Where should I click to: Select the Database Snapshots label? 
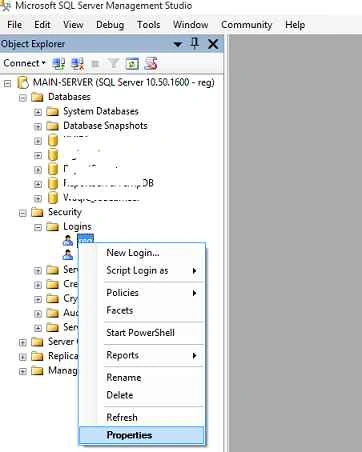[x=105, y=126]
